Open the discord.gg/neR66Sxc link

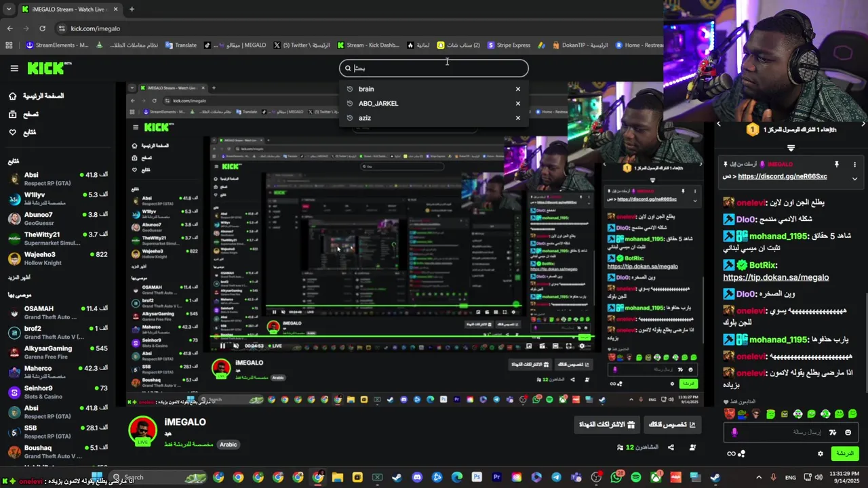pyautogui.click(x=782, y=176)
